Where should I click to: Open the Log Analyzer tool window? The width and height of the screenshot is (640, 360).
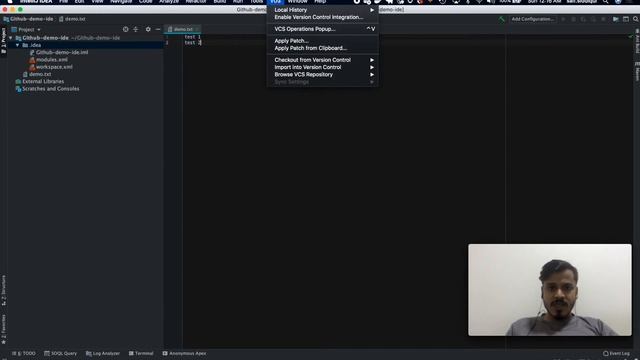tap(103, 353)
